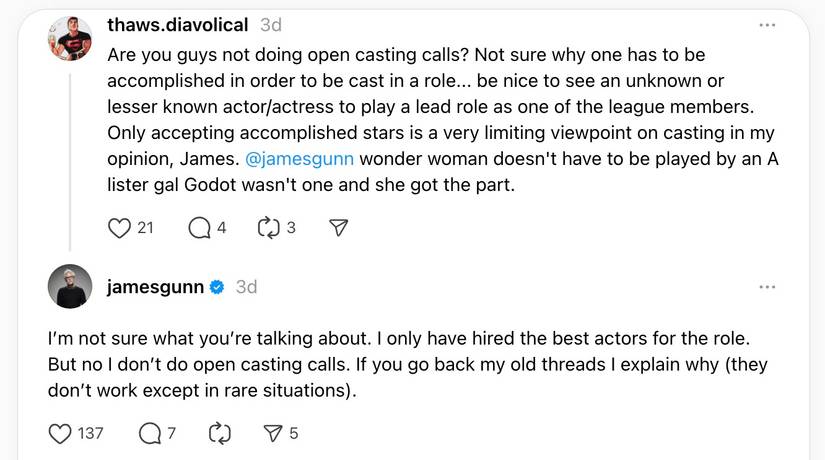
Task: Open more options for thaws.diavolical post
Action: (767, 24)
